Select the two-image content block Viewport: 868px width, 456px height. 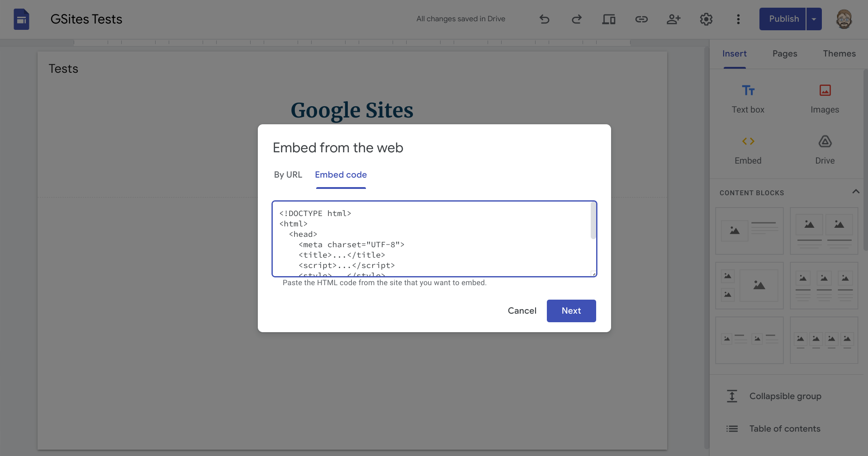tap(824, 231)
